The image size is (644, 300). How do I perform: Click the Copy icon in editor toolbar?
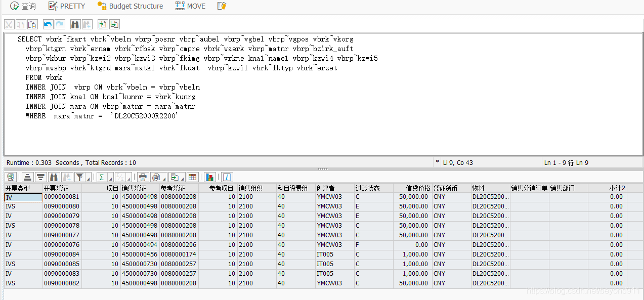(21, 24)
